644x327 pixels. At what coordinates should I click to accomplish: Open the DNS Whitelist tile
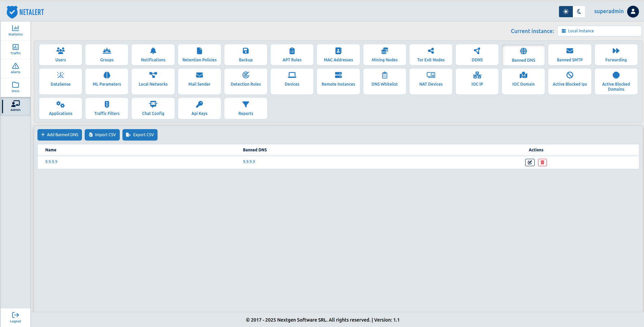[x=385, y=81]
